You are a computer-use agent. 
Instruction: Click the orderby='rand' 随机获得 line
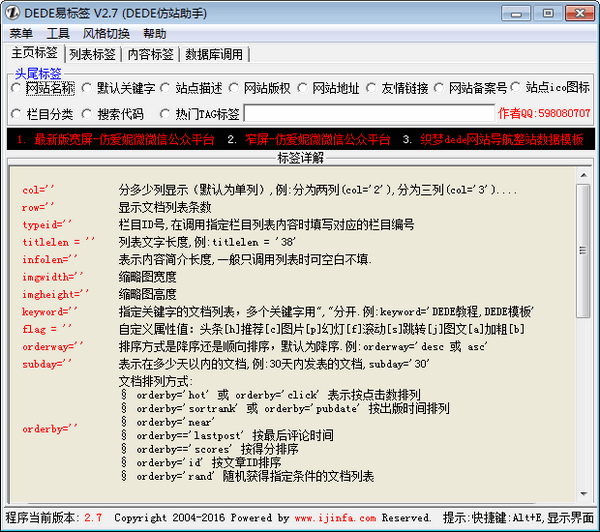(255, 477)
